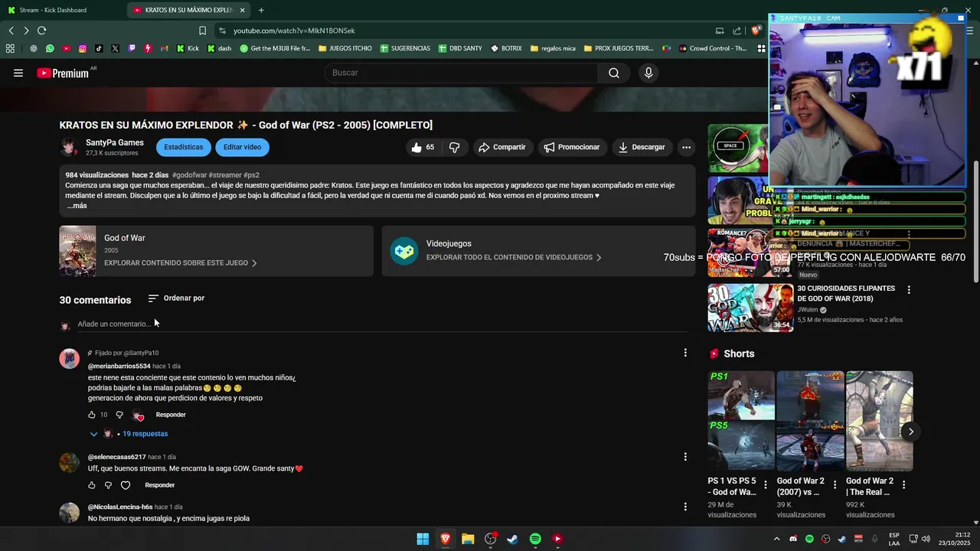This screenshot has width=980, height=551.
Task: Click Editar vídeo button
Action: 242,147
